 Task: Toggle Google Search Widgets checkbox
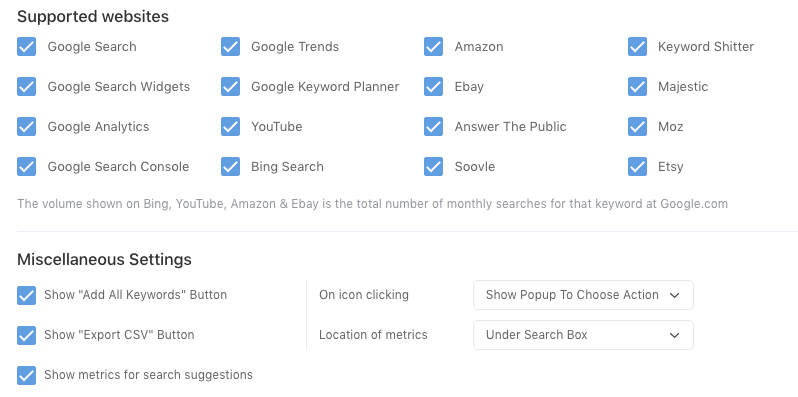[26, 87]
